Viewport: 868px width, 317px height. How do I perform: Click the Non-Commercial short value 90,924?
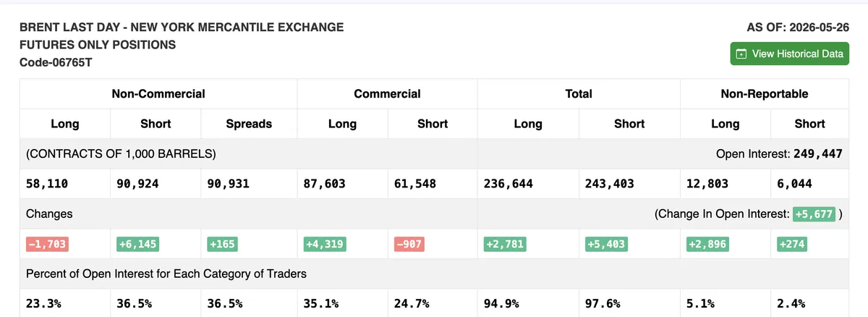[137, 184]
